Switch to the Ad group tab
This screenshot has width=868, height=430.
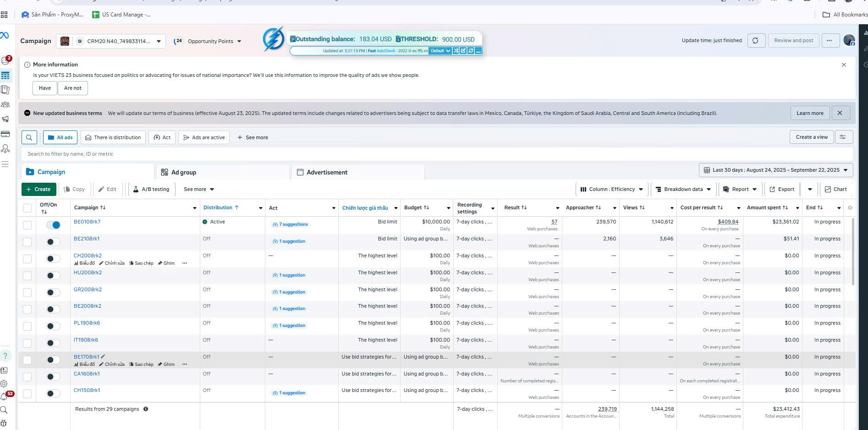tap(183, 173)
